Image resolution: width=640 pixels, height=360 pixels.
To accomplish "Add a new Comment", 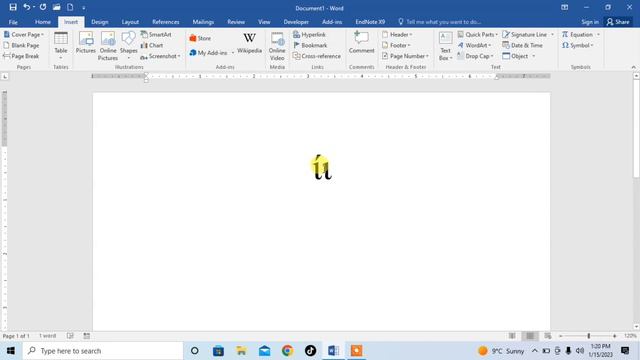I will (361, 42).
